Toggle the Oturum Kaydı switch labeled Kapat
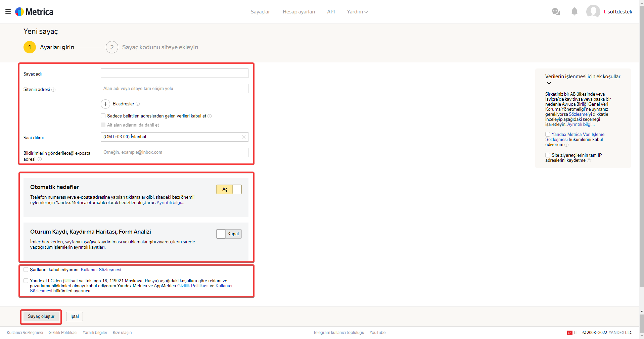 point(229,234)
